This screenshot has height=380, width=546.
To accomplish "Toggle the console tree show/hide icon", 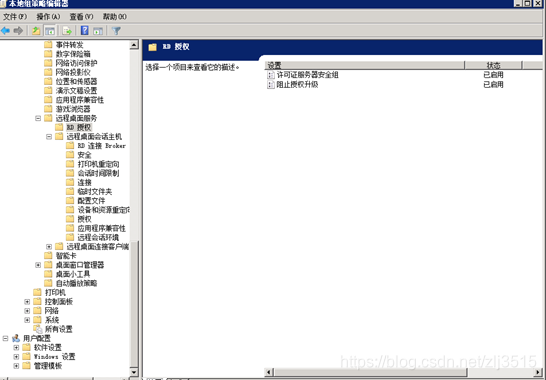I will tap(50, 31).
